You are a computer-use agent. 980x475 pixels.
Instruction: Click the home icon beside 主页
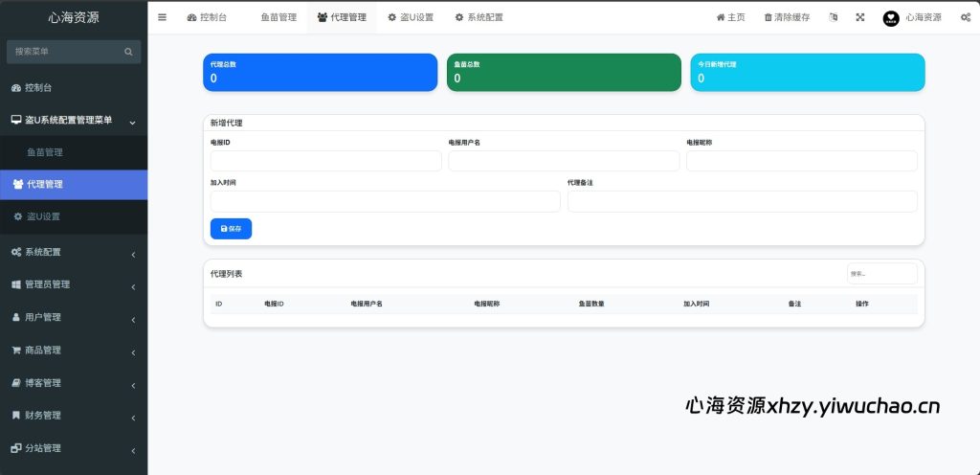coord(721,17)
